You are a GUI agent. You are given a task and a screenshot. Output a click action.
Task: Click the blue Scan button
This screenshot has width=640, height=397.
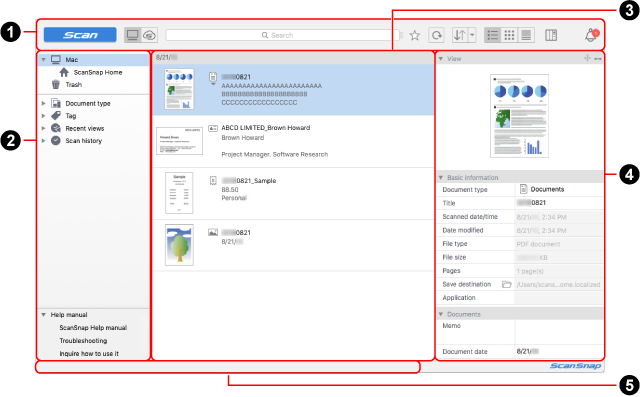[80, 35]
